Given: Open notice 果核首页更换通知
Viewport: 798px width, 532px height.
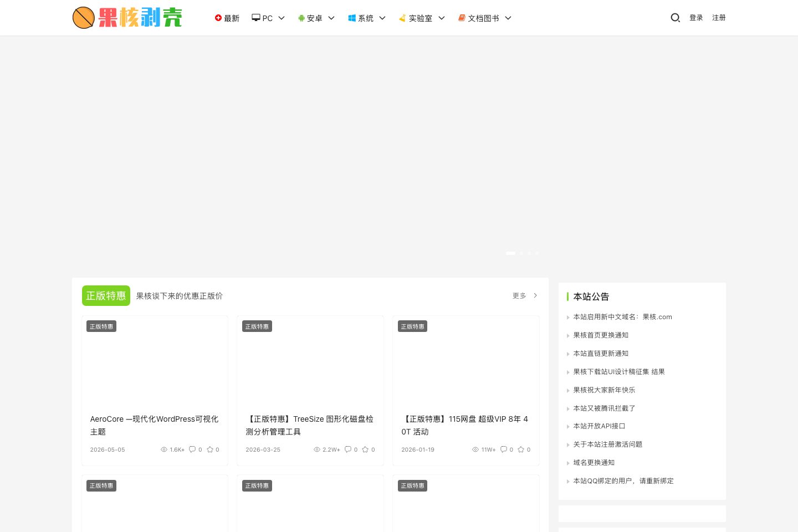Looking at the screenshot, I should coord(601,335).
